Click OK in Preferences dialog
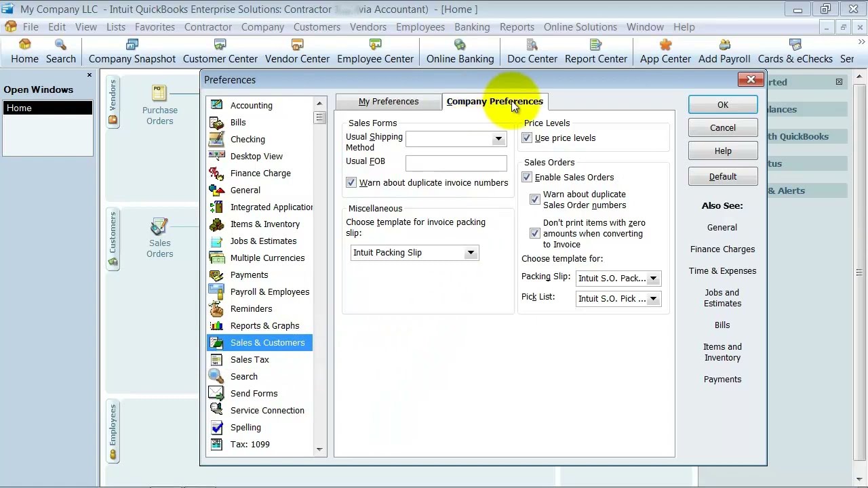 point(723,105)
